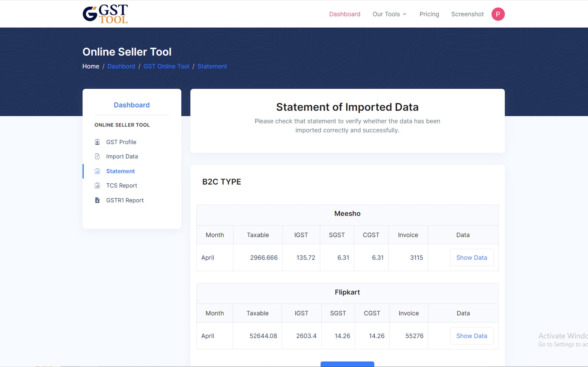588x367 pixels.
Task: Click the Statement sidebar icon
Action: [97, 171]
